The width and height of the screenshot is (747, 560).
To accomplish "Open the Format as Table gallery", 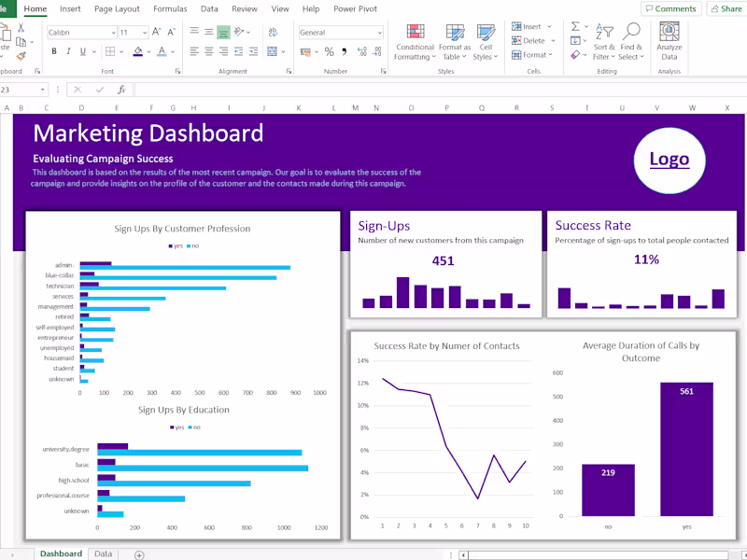I will pyautogui.click(x=455, y=42).
